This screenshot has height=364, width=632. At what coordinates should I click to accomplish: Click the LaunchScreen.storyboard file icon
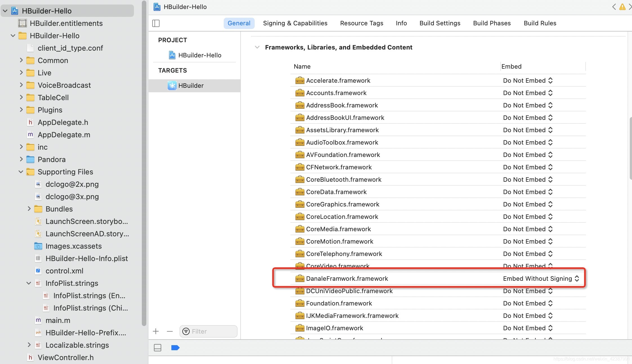pyautogui.click(x=38, y=221)
